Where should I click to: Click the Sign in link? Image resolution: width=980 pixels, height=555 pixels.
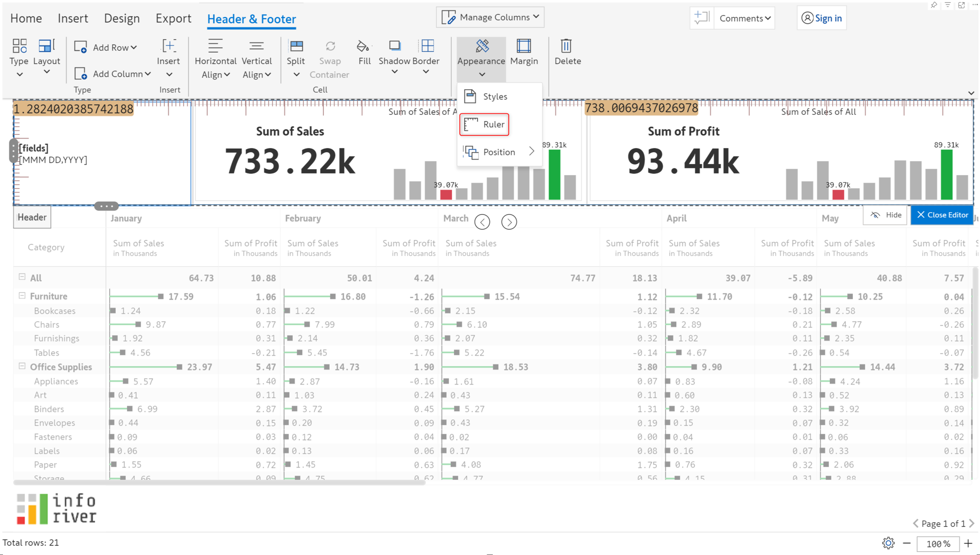pyautogui.click(x=821, y=18)
